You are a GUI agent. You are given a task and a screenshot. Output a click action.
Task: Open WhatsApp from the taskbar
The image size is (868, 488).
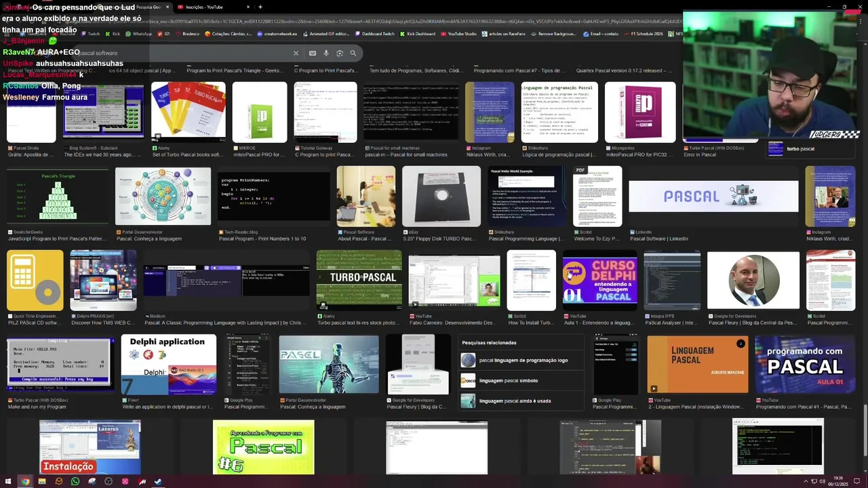click(75, 481)
